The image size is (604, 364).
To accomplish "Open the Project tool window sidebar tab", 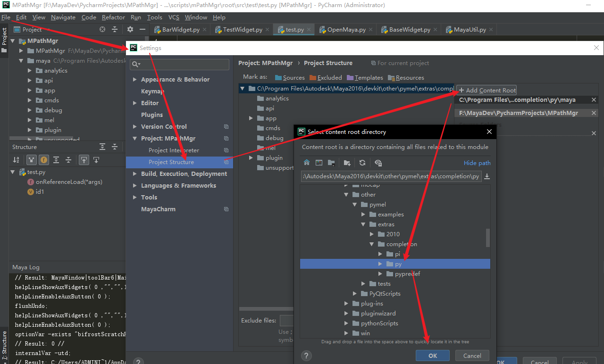I will (x=4, y=40).
